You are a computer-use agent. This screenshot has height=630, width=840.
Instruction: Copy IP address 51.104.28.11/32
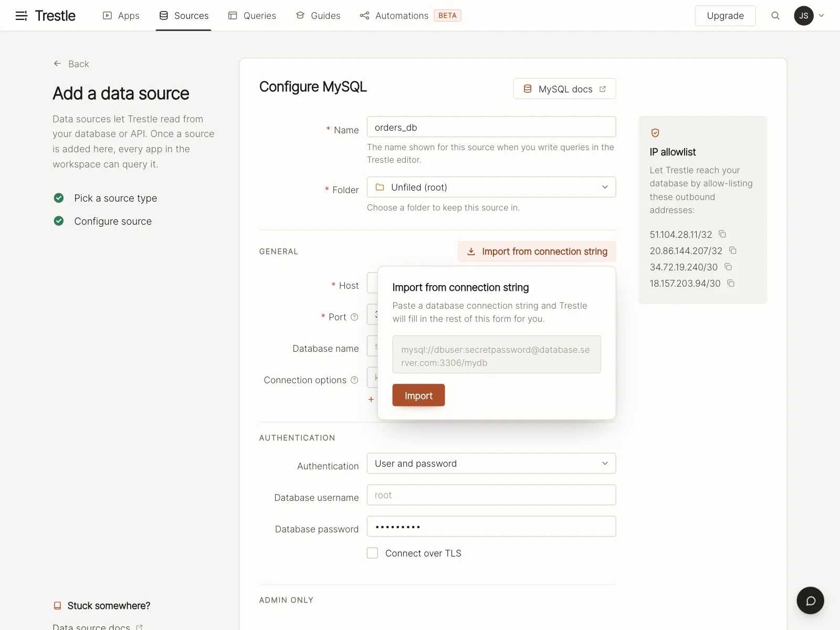coord(722,234)
